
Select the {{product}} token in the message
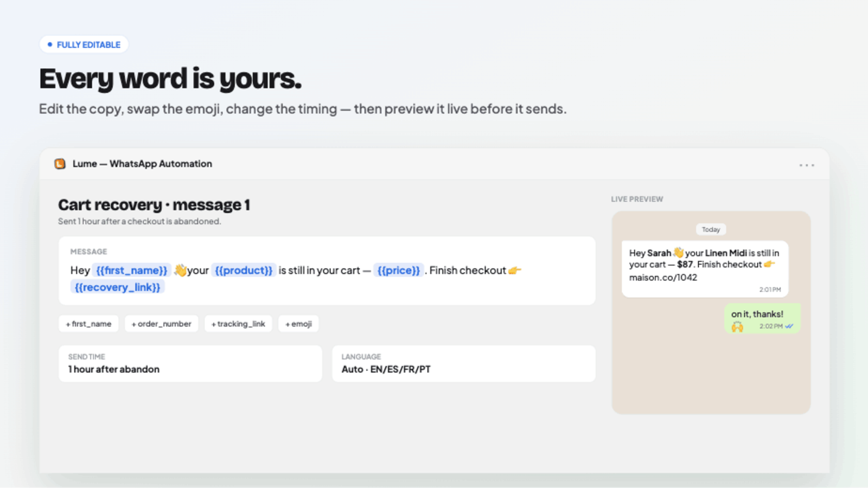[x=244, y=270]
